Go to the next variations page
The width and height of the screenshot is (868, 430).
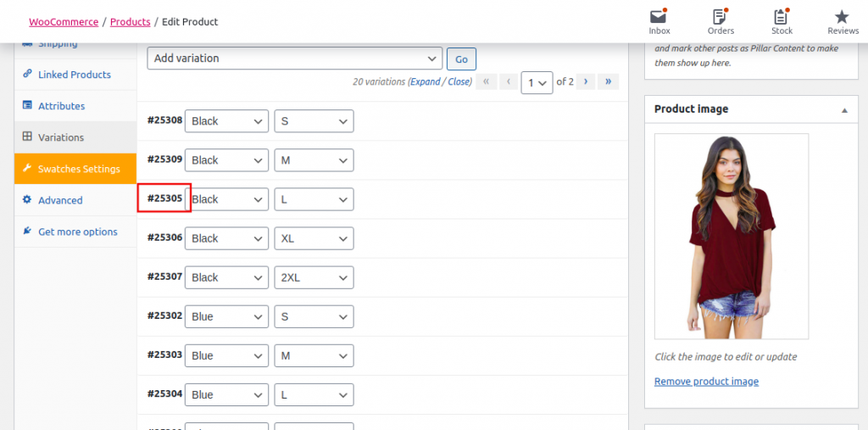pyautogui.click(x=586, y=82)
